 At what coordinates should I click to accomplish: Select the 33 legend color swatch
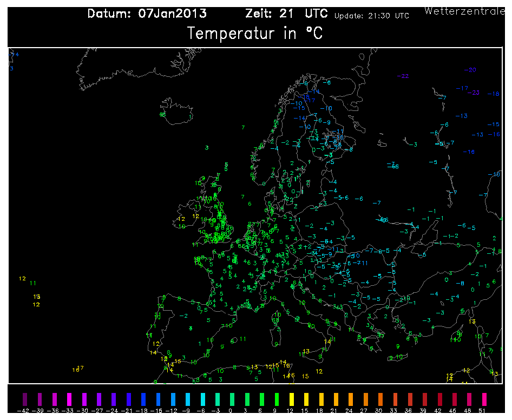(x=396, y=399)
